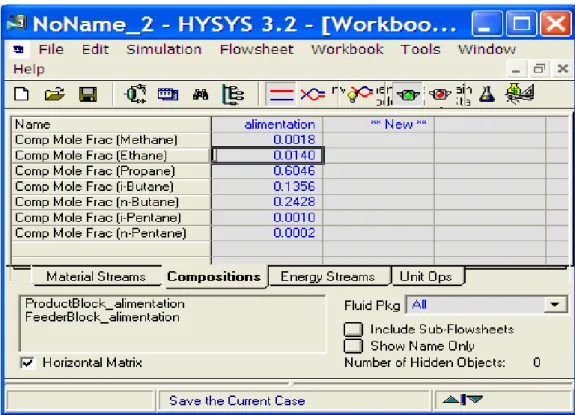Select ProductBlock_alimentation in the list

pos(105,304)
